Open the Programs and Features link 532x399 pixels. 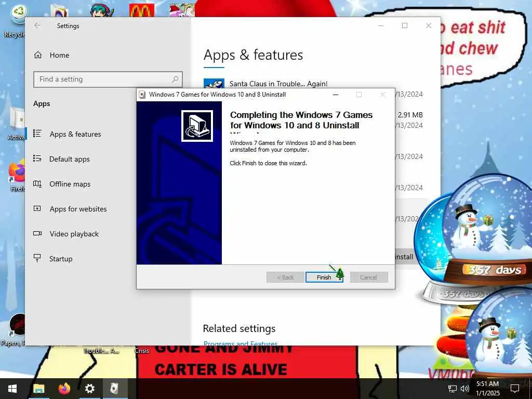point(241,343)
